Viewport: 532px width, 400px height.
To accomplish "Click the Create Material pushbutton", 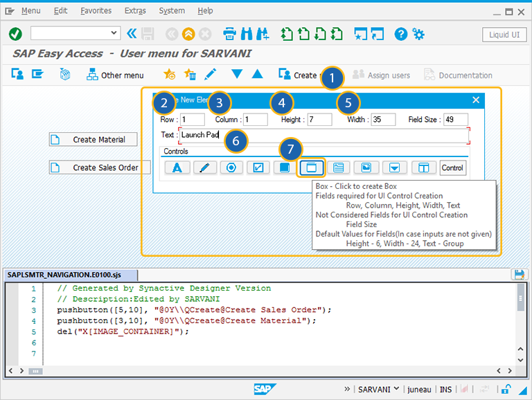I will click(94, 139).
